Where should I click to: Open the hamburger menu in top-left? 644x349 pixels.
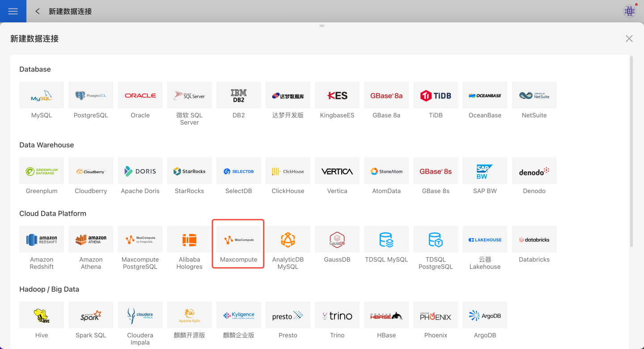coord(13,11)
